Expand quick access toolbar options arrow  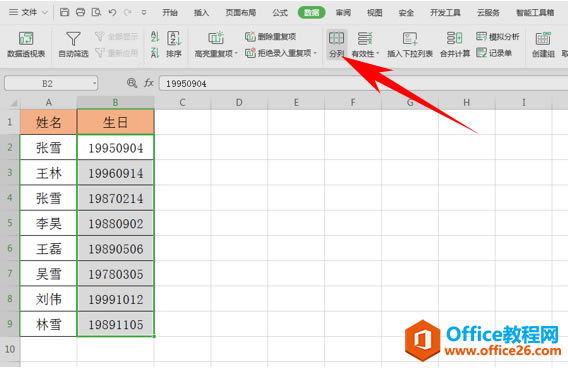pos(144,12)
